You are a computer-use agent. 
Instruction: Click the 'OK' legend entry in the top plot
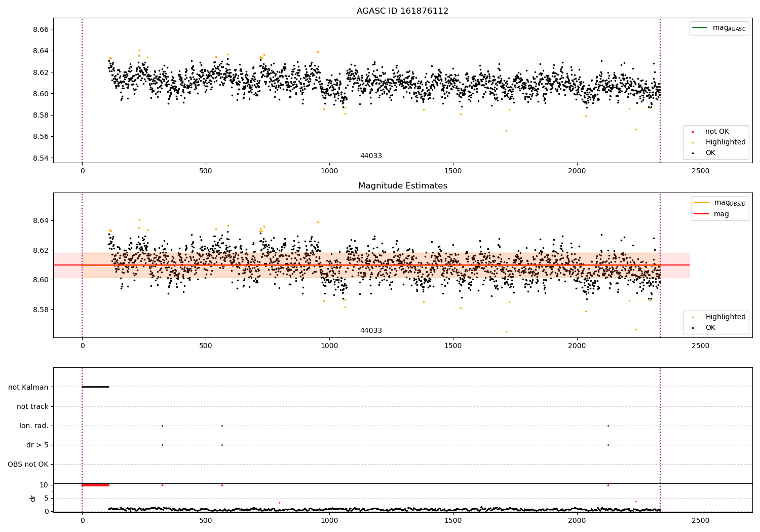[x=702, y=153]
